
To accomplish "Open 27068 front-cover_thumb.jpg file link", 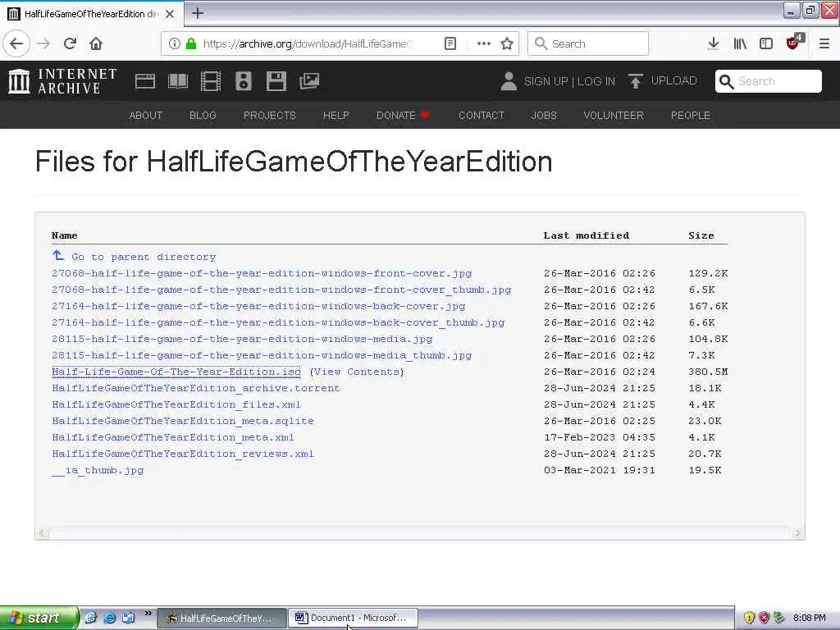I will pos(281,290).
